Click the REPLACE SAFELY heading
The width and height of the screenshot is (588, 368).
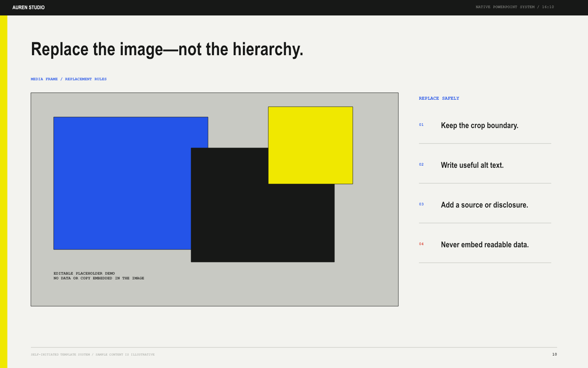(439, 98)
